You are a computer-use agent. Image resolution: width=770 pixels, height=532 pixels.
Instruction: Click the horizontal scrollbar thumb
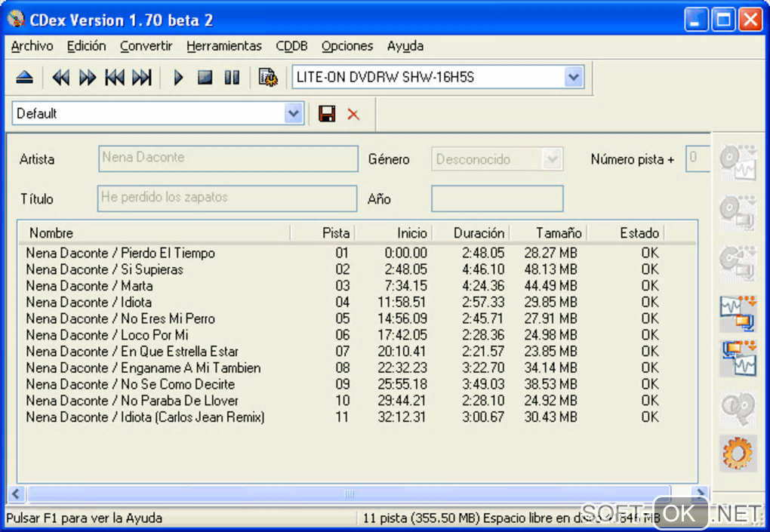pos(350,494)
